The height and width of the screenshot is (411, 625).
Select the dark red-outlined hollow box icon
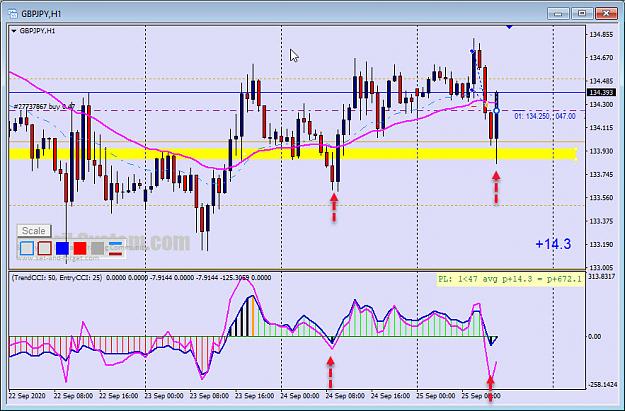tap(44, 248)
